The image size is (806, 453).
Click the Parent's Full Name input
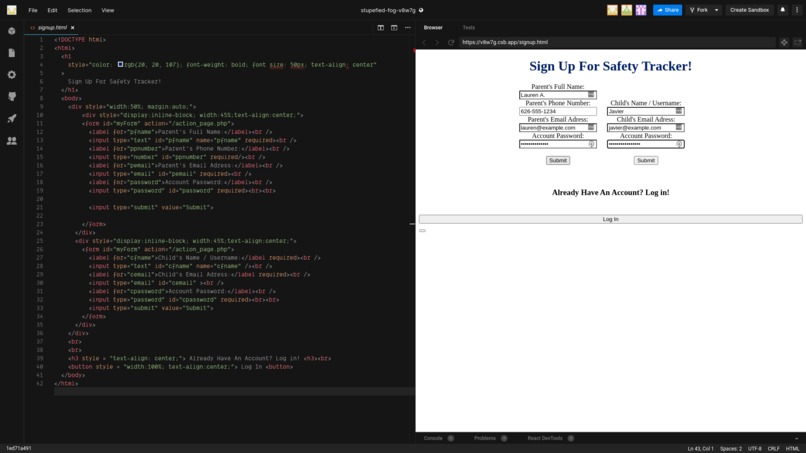(x=558, y=95)
